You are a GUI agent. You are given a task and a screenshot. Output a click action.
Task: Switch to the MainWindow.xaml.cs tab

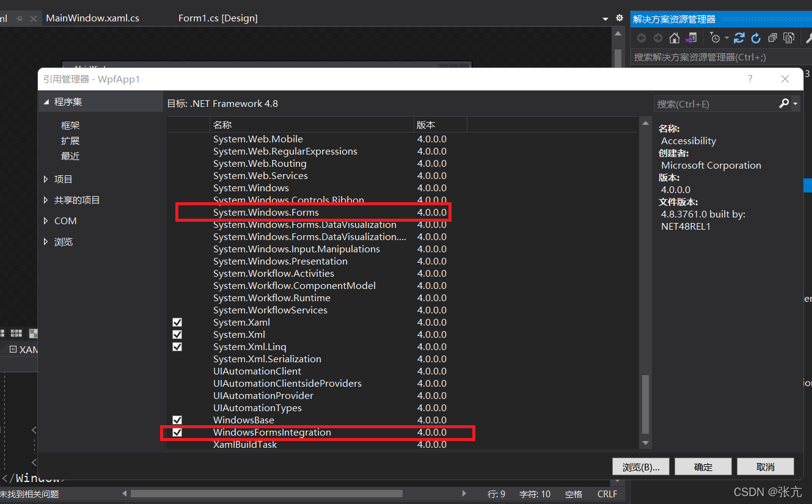[93, 18]
